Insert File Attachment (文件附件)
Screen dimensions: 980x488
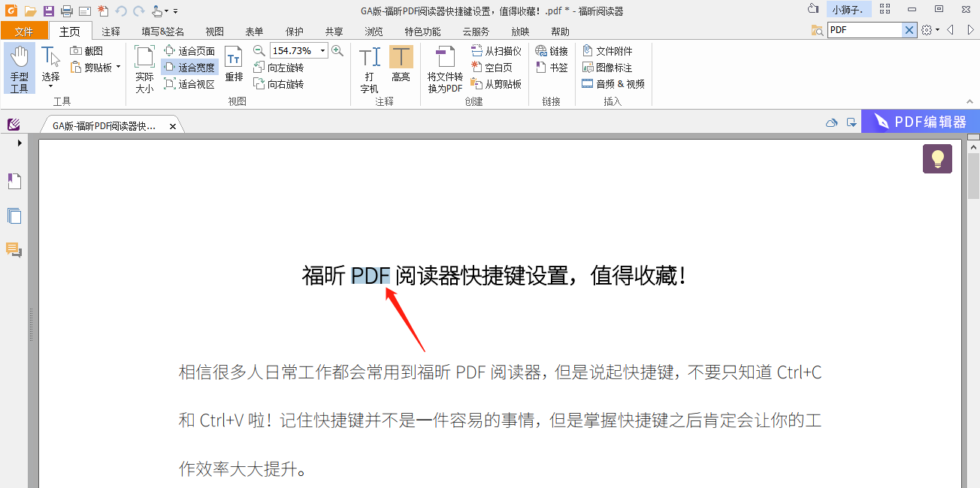pyautogui.click(x=607, y=51)
